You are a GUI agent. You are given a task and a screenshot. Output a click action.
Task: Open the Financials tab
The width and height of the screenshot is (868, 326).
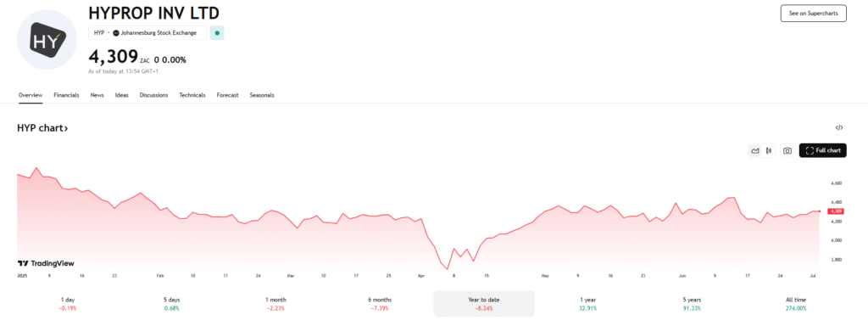(66, 95)
